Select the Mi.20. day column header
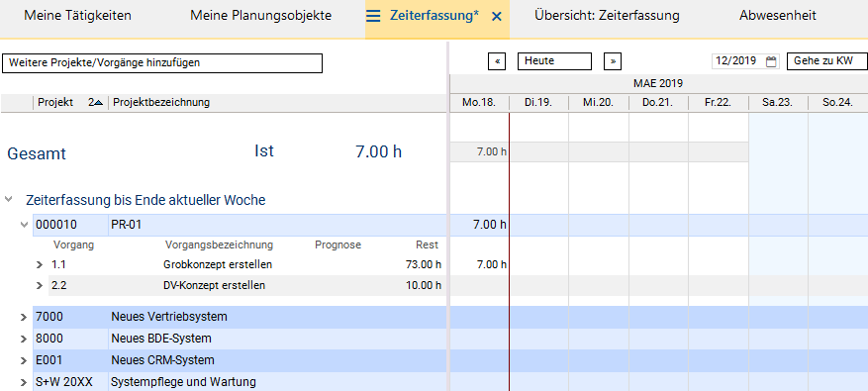The width and height of the screenshot is (868, 391). pos(599,103)
